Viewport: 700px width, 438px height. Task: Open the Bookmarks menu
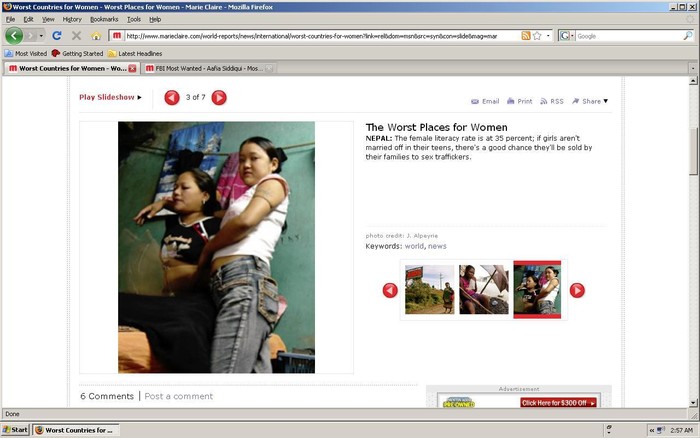point(103,19)
